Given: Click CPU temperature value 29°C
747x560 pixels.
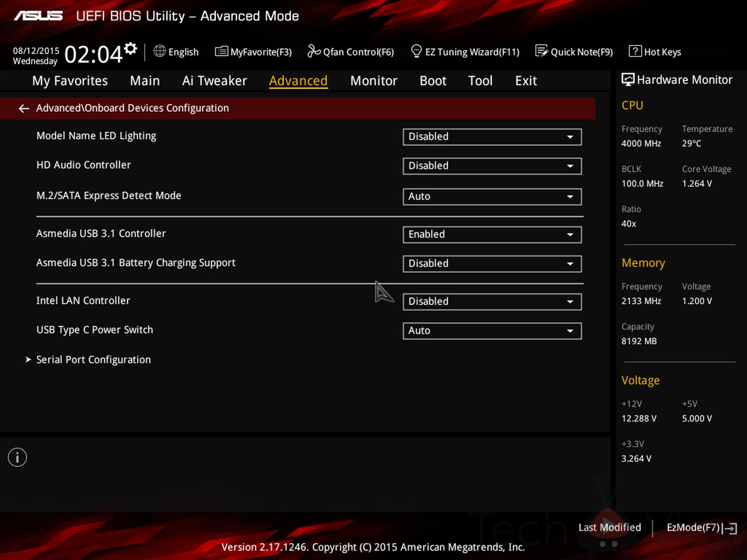Looking at the screenshot, I should (691, 144).
